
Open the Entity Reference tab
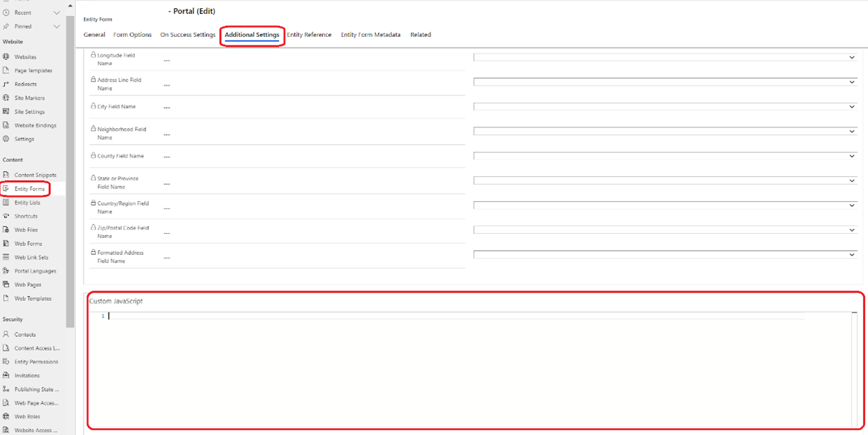[x=309, y=35]
